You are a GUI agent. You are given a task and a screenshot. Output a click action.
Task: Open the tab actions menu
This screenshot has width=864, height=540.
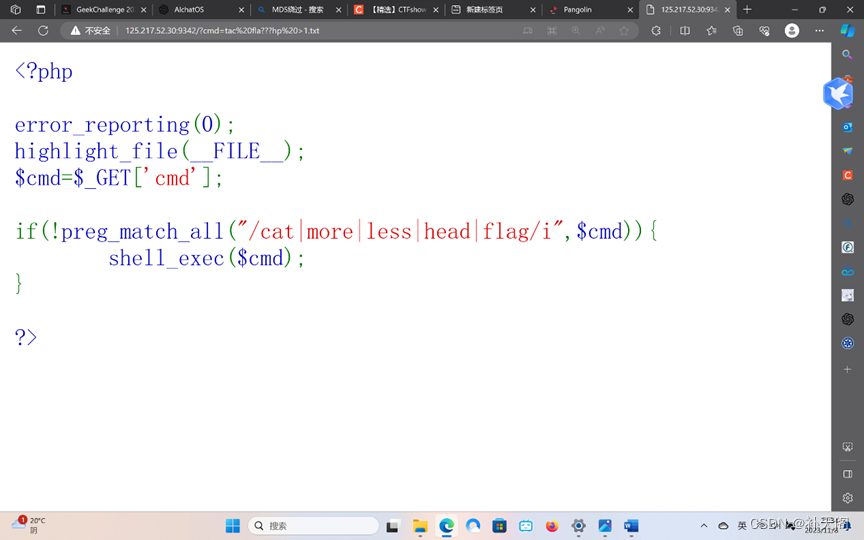41,10
